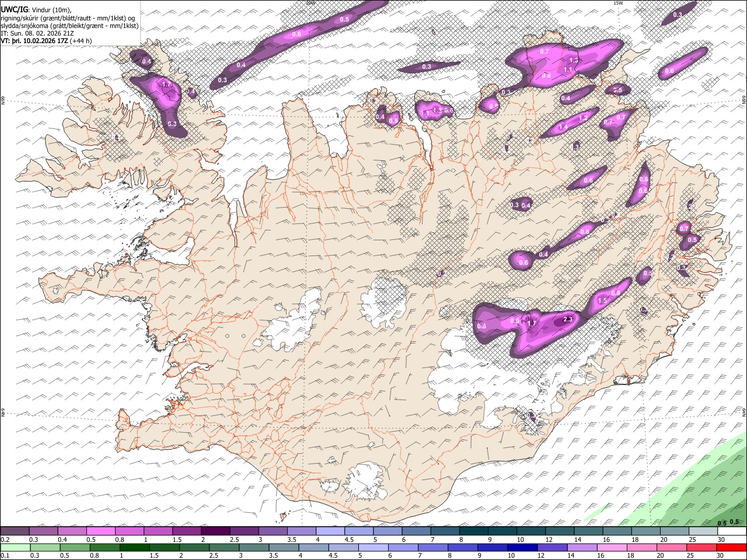Click the '20W' longitude label at the top

pos(310,3)
